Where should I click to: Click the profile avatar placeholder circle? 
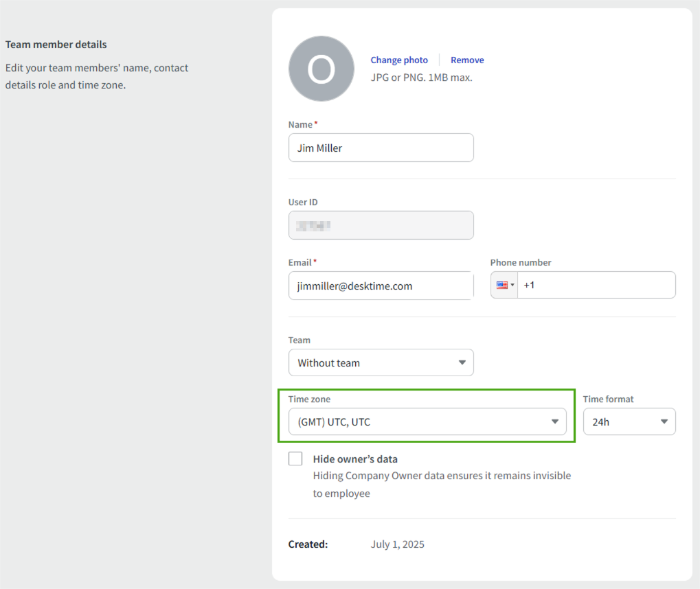[321, 69]
